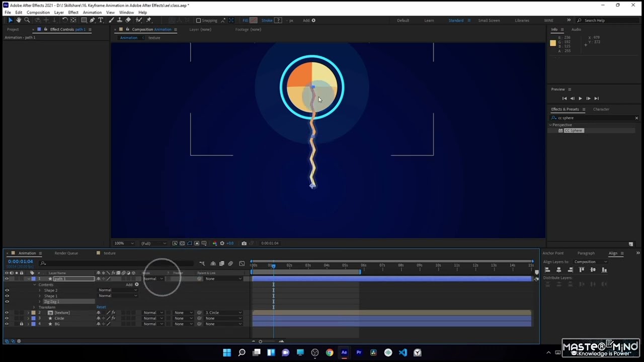Enable the Snapping checkbox

point(198,21)
